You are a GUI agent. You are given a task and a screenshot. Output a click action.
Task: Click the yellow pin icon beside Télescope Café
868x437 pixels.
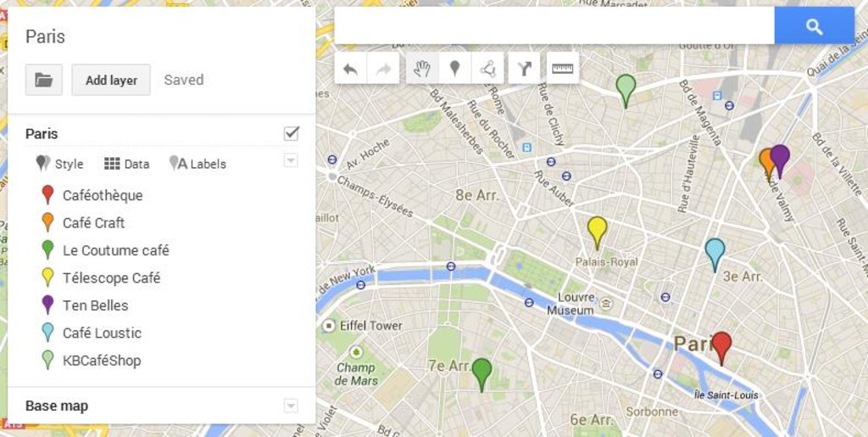(47, 277)
